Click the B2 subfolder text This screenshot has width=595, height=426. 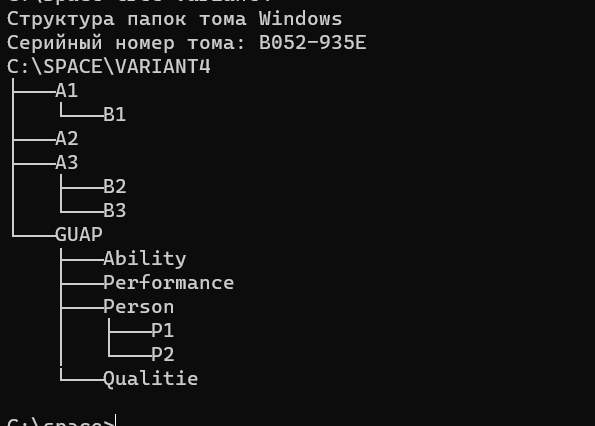coord(115,187)
